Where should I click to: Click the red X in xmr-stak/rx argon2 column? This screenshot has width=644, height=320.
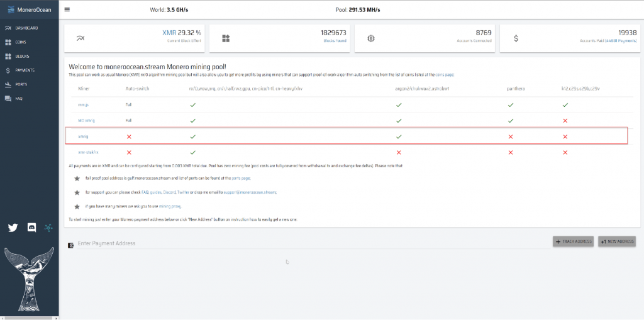(398, 152)
